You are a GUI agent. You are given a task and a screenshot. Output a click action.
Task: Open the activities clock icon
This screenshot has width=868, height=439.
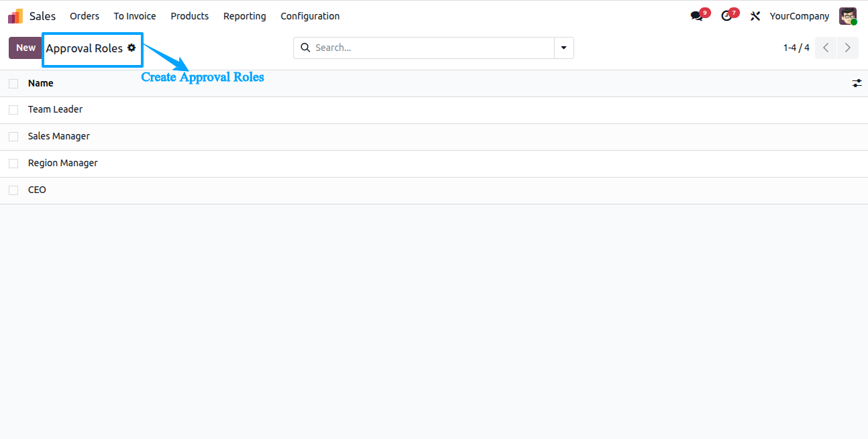[726, 16]
